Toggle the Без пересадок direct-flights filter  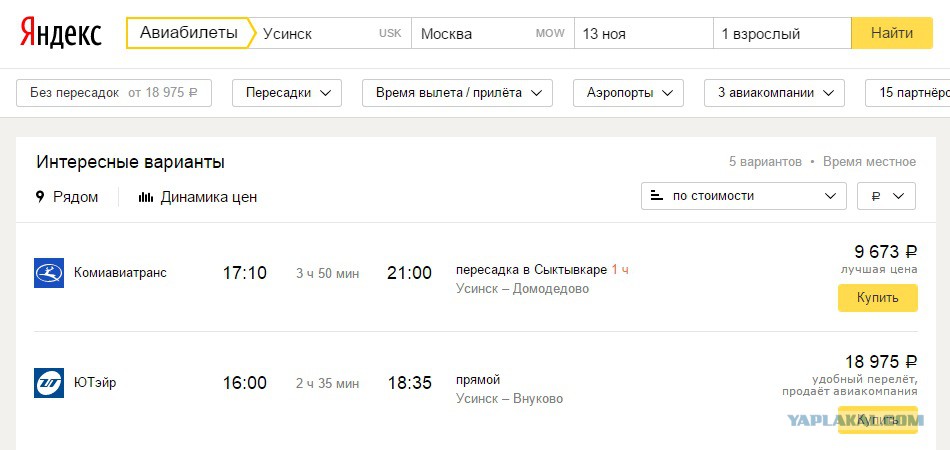coord(114,93)
